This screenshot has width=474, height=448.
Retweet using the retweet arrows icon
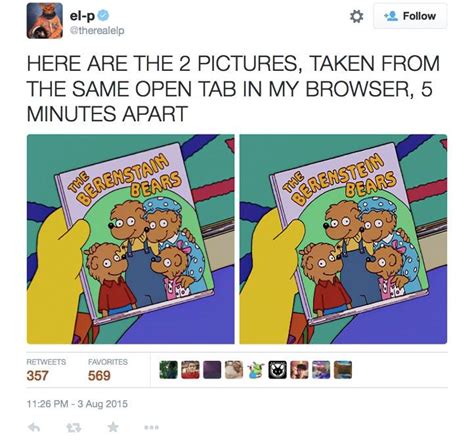(x=73, y=427)
